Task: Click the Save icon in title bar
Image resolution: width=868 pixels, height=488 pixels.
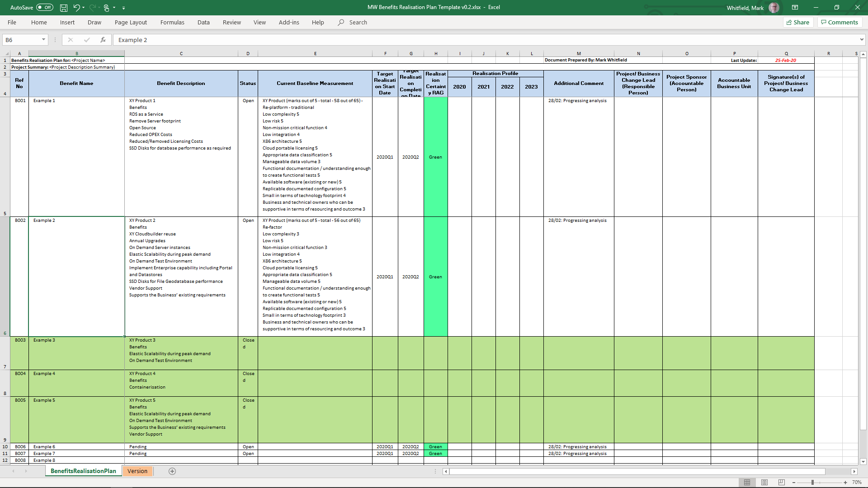Action: pos(64,8)
